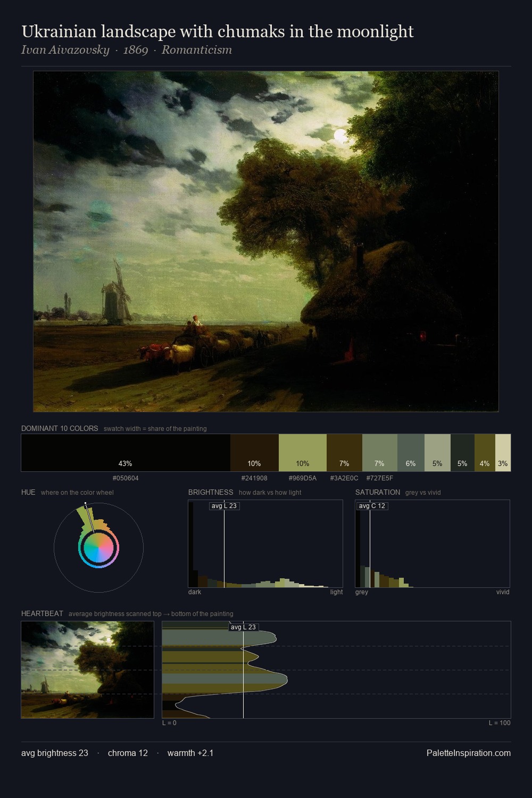532x798 pixels.
Task: Click the SATURATION section heading
Action: coord(378,492)
